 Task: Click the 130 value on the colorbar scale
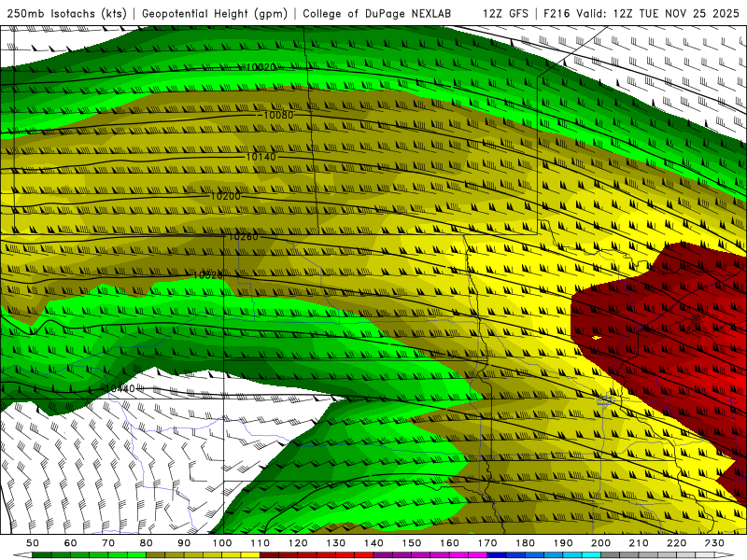click(x=336, y=543)
